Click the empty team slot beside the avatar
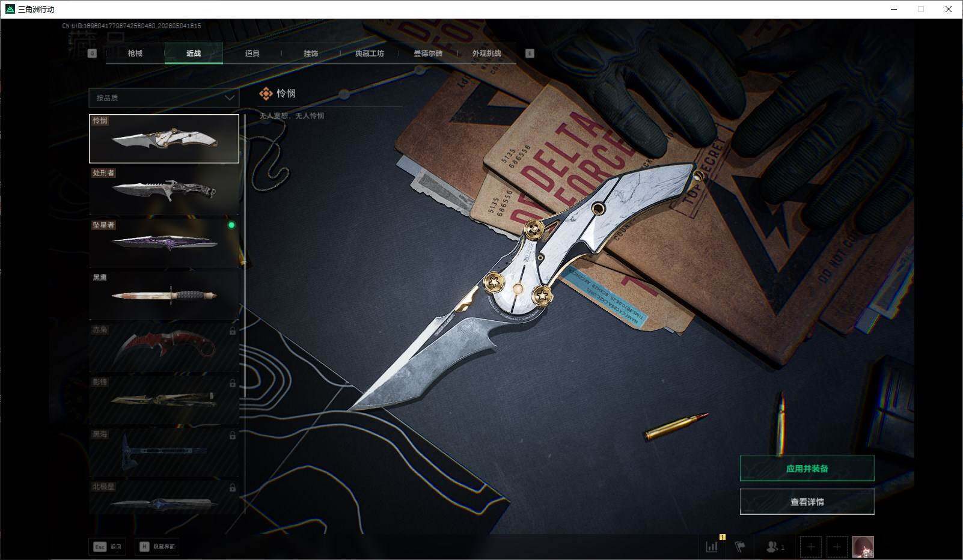 (837, 547)
